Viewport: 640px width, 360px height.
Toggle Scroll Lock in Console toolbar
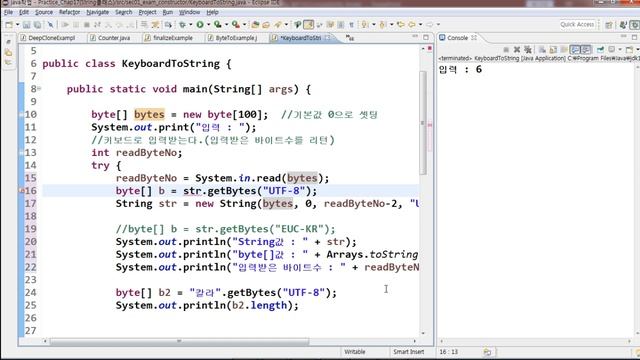click(553, 49)
